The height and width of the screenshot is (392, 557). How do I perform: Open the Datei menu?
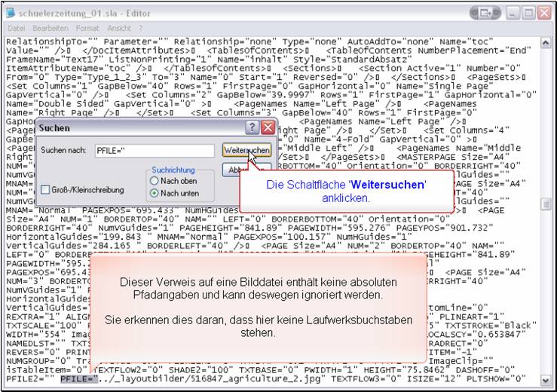pos(16,28)
